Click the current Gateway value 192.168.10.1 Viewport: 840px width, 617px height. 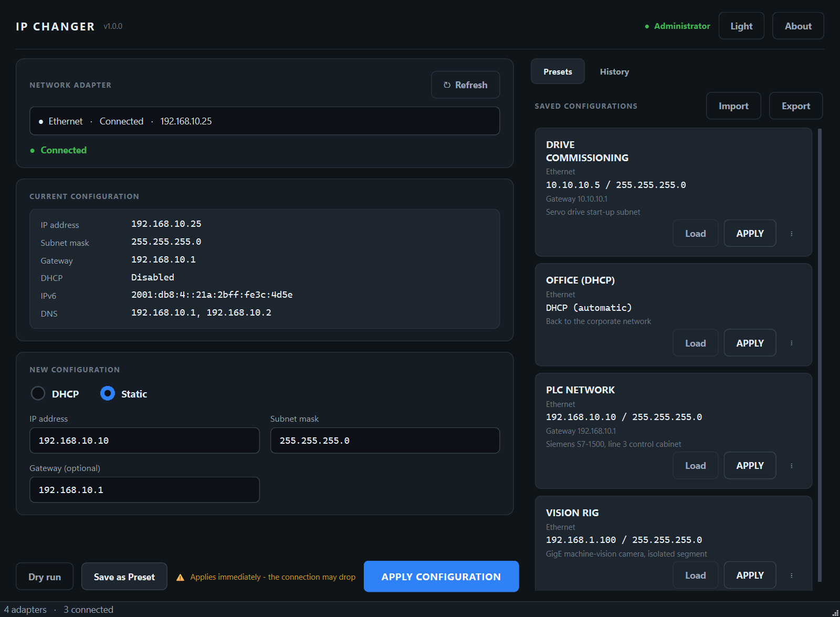click(x=163, y=259)
